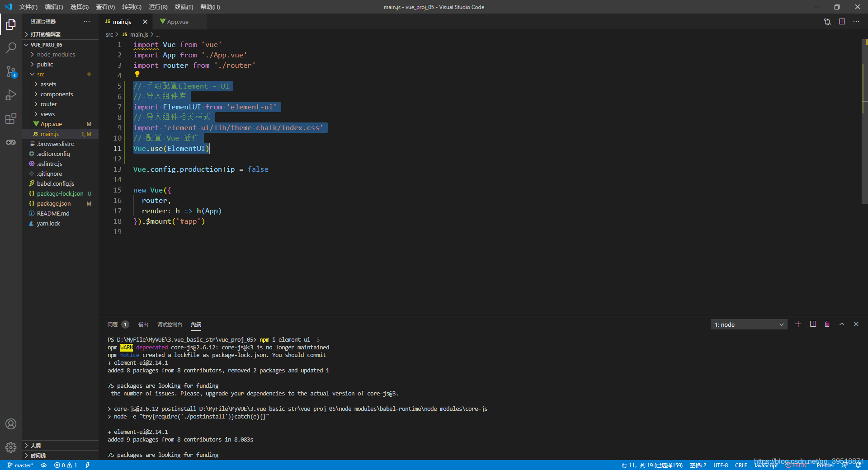Open the Manage gear icon
Image resolution: width=868 pixels, height=470 pixels.
click(11, 447)
